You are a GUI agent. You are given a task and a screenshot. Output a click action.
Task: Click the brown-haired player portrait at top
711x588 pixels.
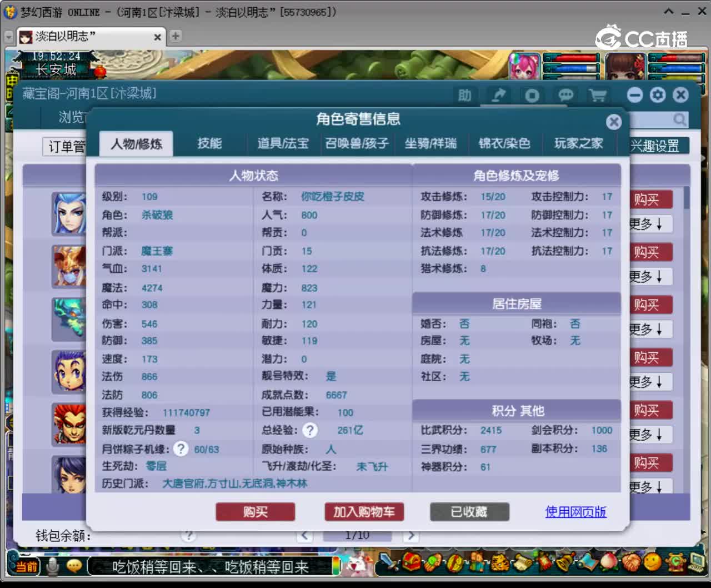tap(625, 67)
